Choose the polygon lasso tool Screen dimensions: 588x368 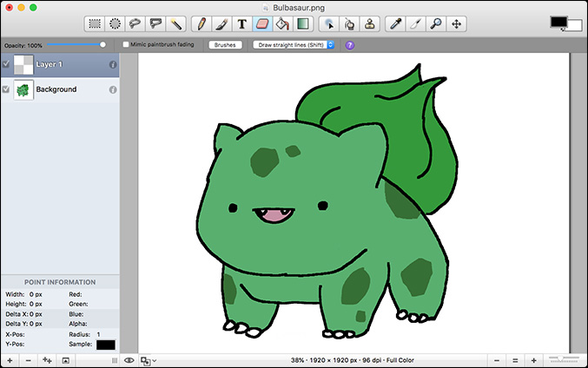click(x=155, y=24)
